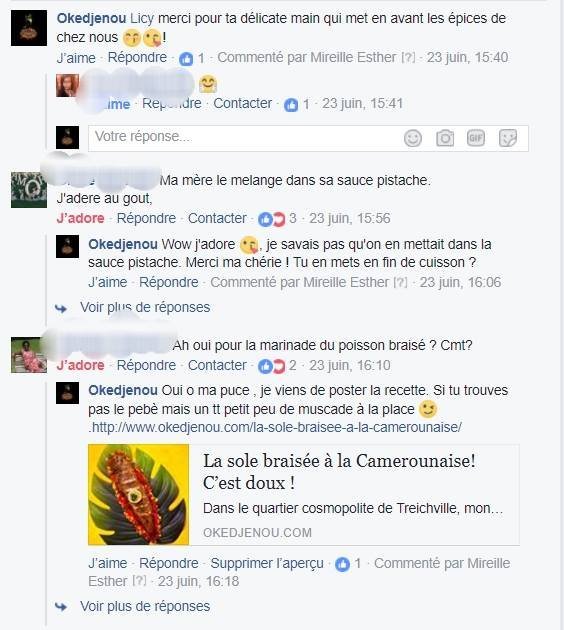View reactions on the sauce pistache comment

pyautogui.click(x=277, y=219)
